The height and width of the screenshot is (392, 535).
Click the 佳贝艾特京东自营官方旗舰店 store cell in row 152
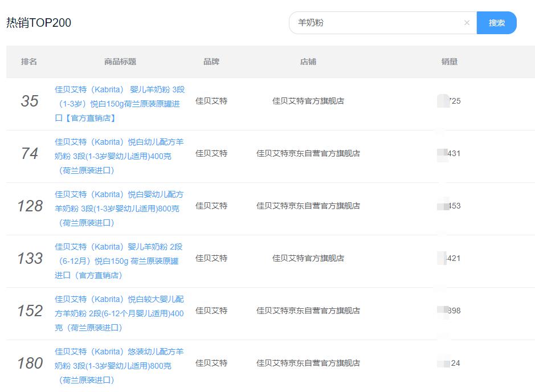tap(308, 311)
